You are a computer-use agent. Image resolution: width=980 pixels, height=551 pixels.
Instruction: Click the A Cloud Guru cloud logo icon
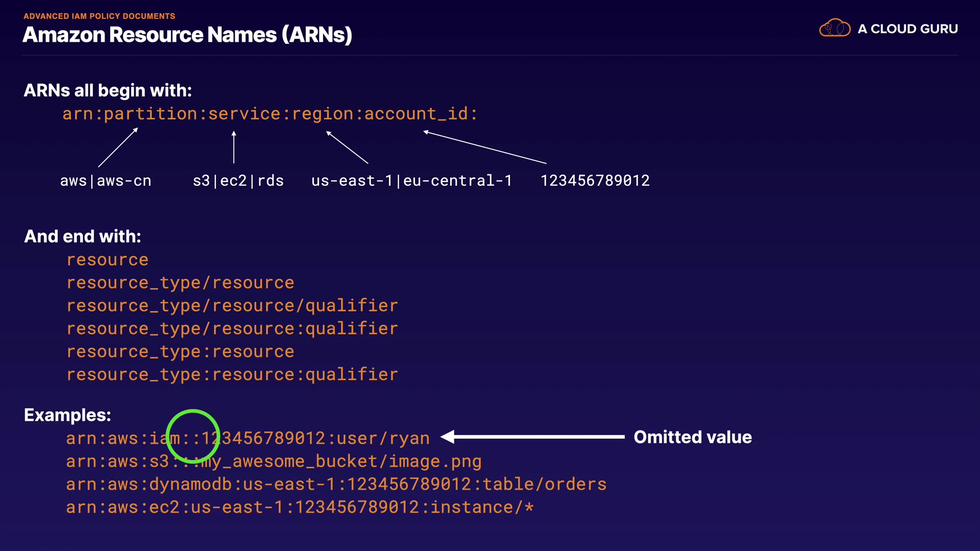coord(835,28)
